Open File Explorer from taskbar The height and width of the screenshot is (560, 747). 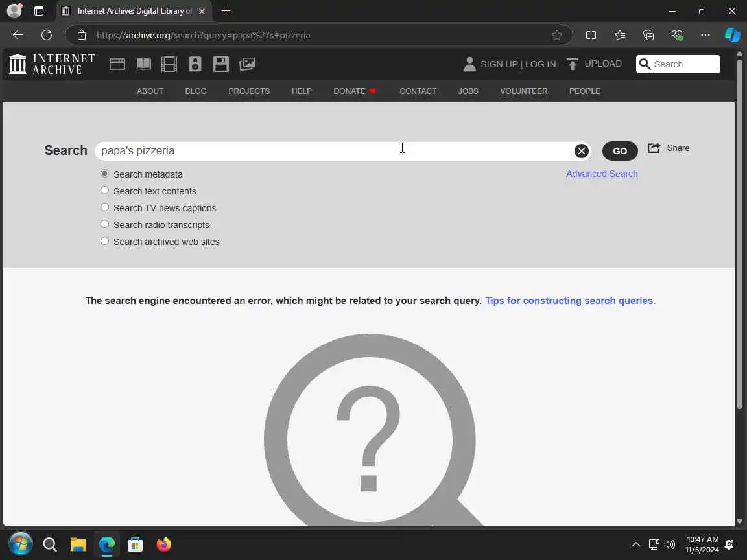pyautogui.click(x=78, y=544)
